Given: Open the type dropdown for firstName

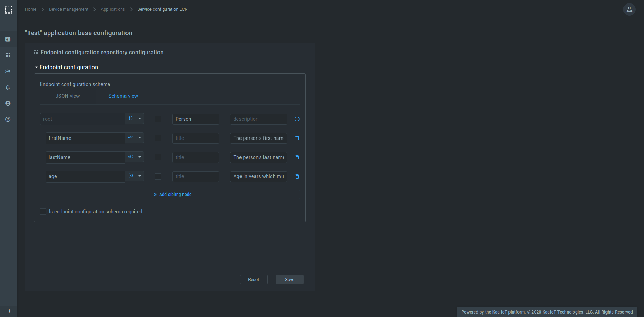Looking at the screenshot, I should pos(139,138).
